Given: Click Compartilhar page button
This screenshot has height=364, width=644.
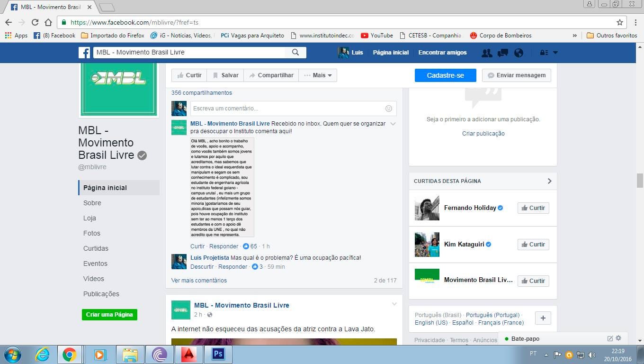Looking at the screenshot, I should click(271, 75).
